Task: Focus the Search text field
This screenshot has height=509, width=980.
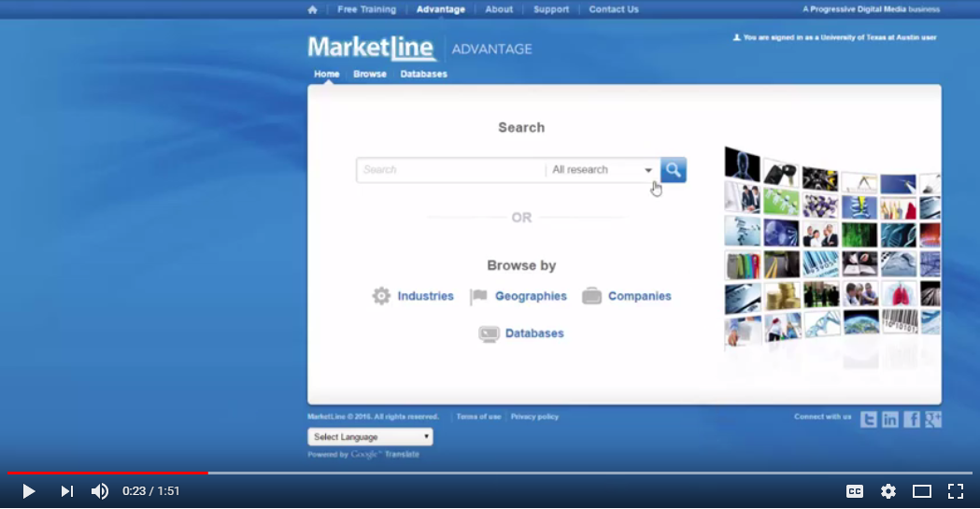Action: (x=450, y=170)
